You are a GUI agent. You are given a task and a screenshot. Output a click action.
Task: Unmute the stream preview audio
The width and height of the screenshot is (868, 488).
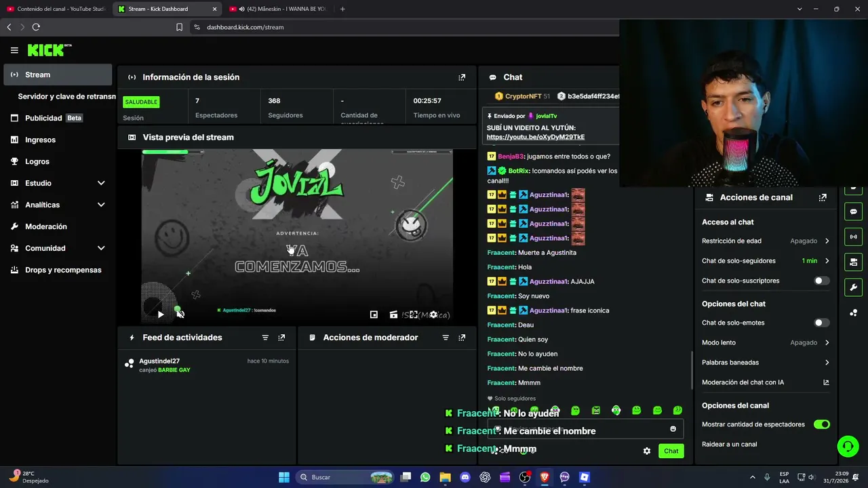(x=180, y=314)
